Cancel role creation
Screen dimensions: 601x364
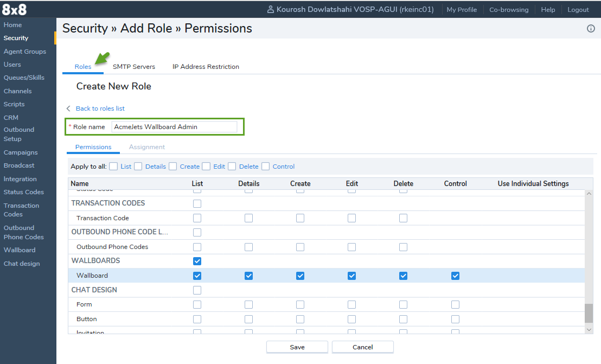click(x=362, y=347)
